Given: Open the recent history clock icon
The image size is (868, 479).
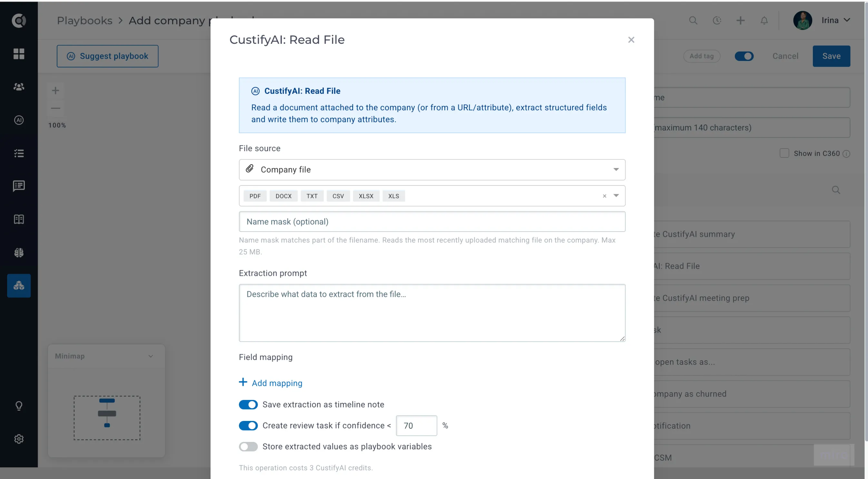Looking at the screenshot, I should 717,21.
